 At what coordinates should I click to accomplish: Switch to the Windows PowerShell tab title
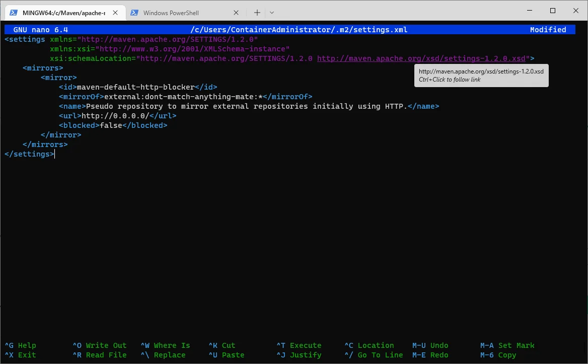click(171, 13)
